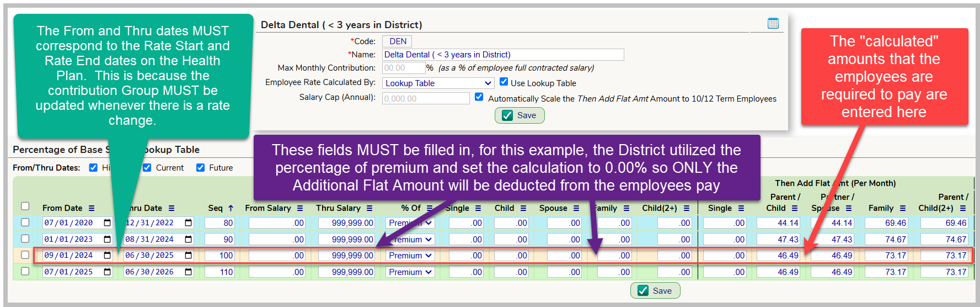
Task: Open calendar picker for From Date 09/01/2024
Action: [x=107, y=255]
